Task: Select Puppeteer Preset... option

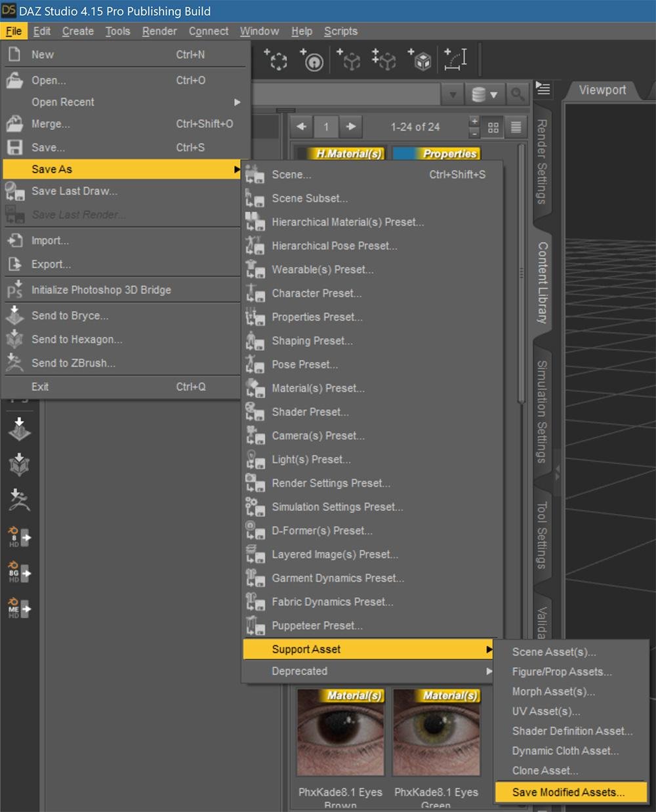Action: pos(373,626)
